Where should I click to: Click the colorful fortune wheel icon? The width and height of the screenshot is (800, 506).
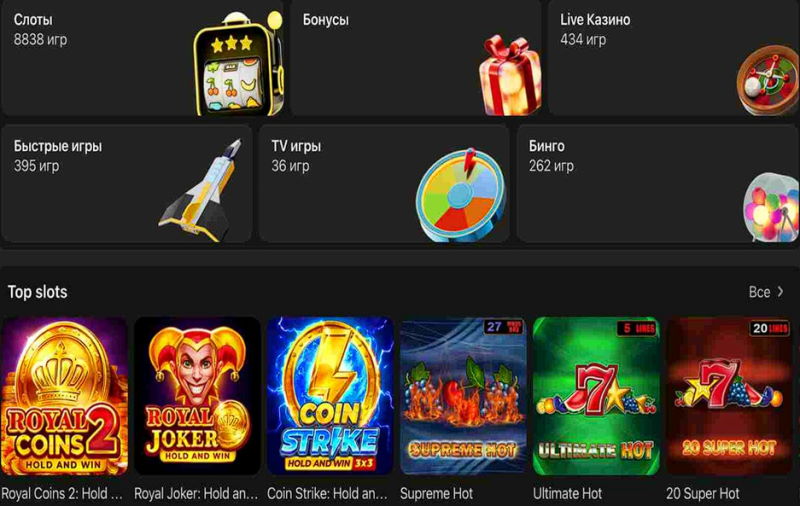[461, 195]
